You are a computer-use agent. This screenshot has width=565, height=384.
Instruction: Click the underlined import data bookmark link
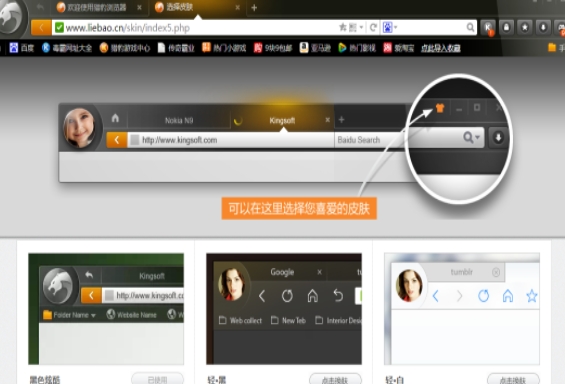pos(441,48)
